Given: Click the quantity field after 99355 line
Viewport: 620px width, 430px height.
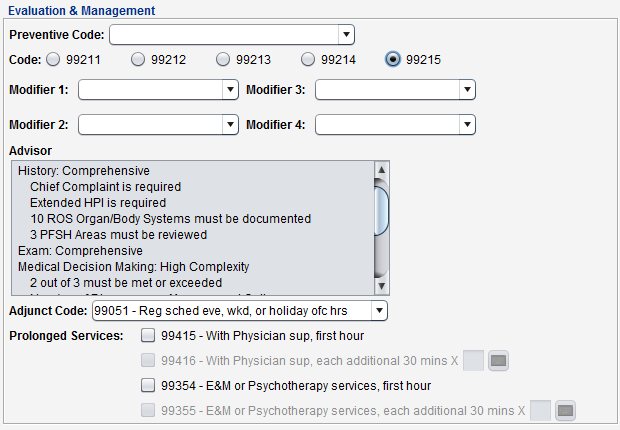Looking at the screenshot, I should point(540,410).
